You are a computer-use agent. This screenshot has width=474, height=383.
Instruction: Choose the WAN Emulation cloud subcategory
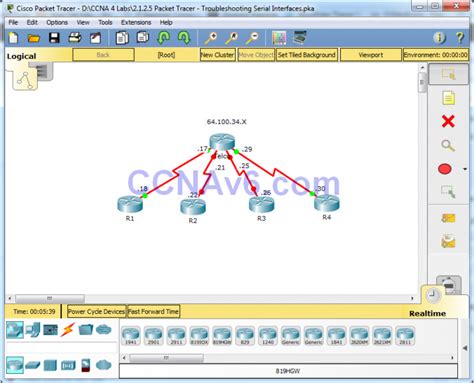104,365
